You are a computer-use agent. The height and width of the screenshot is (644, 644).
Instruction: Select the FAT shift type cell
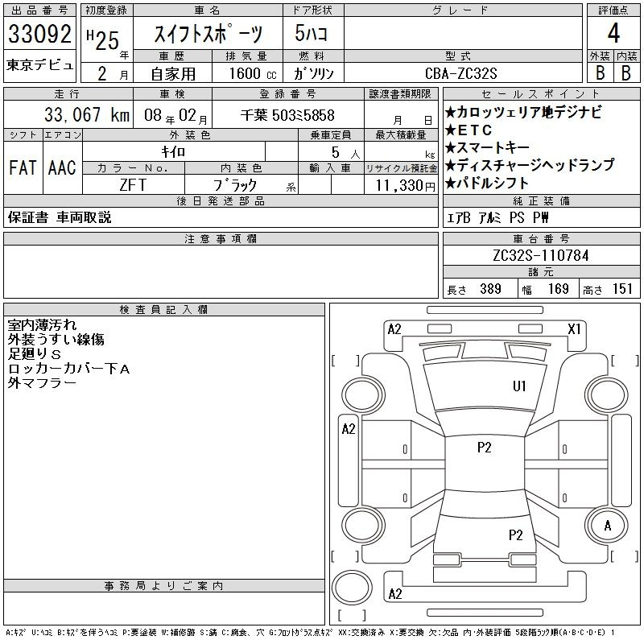23,167
